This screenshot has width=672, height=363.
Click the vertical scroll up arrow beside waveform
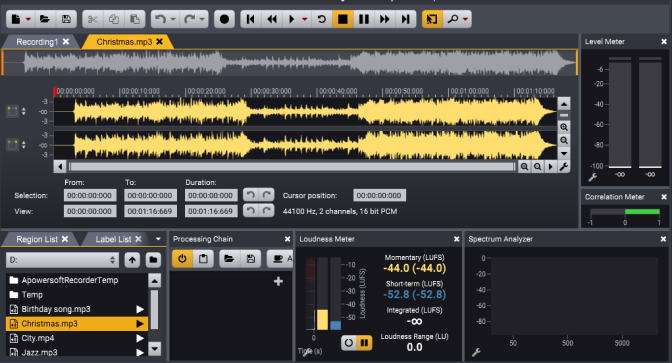[564, 104]
